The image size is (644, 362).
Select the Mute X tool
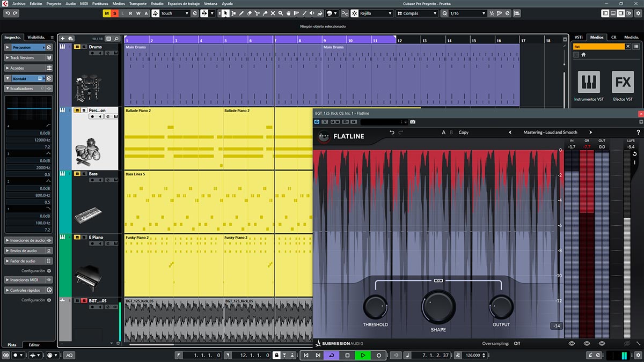click(273, 13)
